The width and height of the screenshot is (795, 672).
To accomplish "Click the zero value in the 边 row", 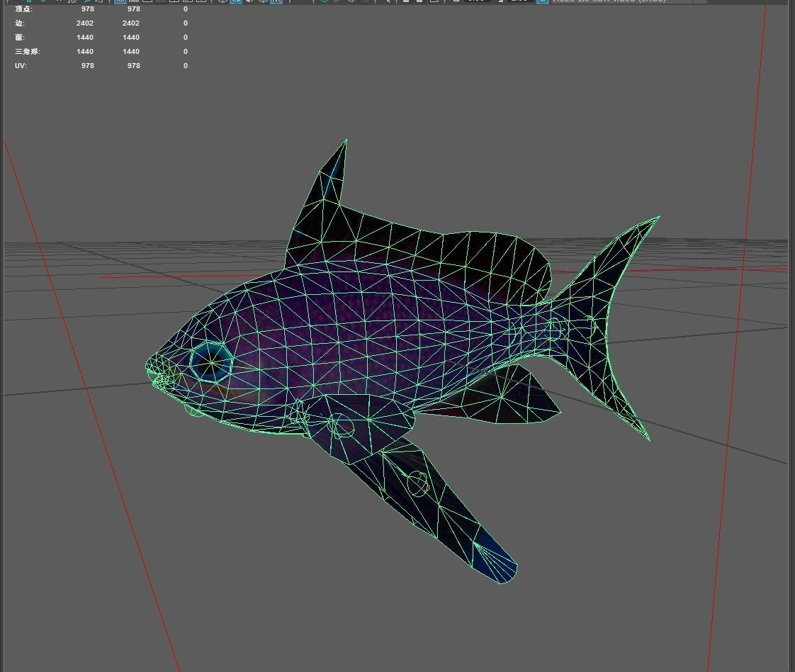I will 185,23.
